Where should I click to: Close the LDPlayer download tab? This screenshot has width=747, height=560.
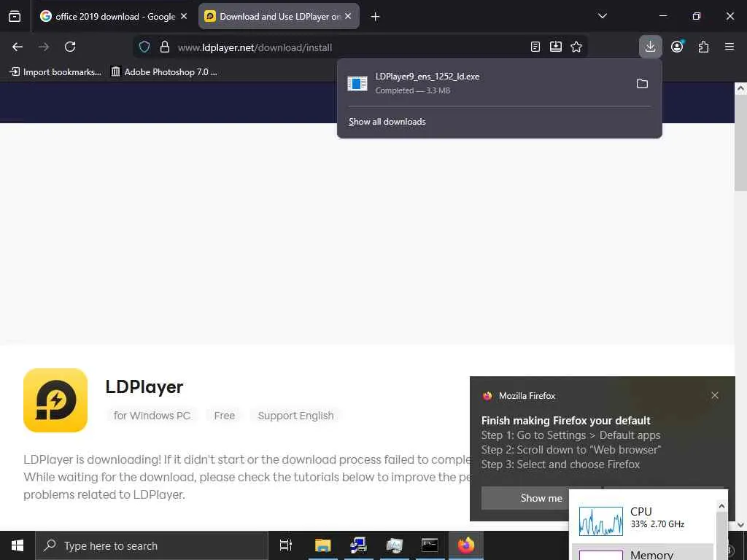[x=348, y=16]
